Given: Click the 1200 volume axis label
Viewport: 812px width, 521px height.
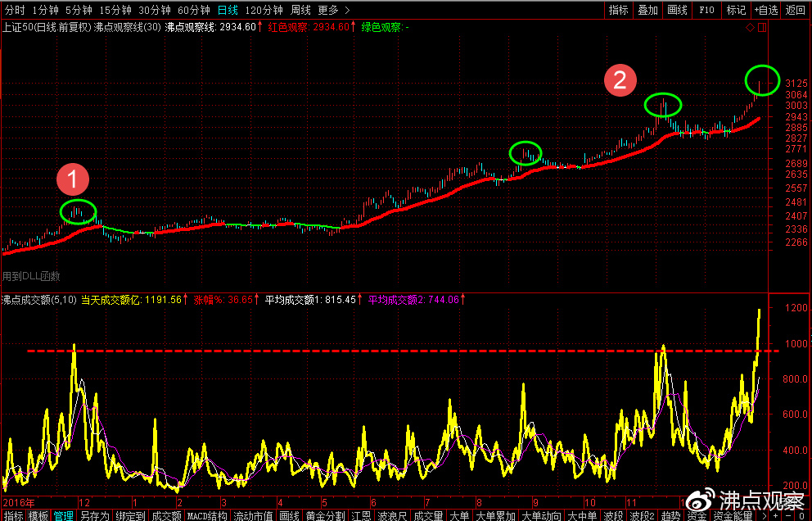Looking at the screenshot, I should tap(796, 308).
